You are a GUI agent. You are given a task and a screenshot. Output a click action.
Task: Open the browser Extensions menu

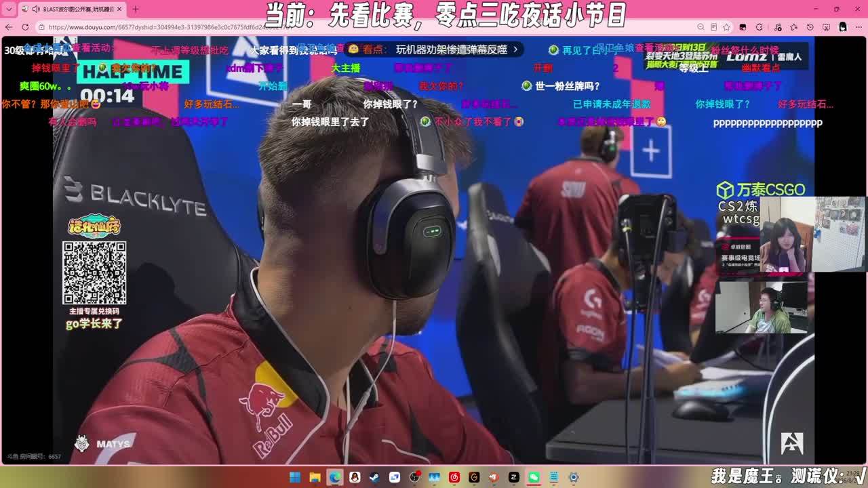(x=759, y=27)
